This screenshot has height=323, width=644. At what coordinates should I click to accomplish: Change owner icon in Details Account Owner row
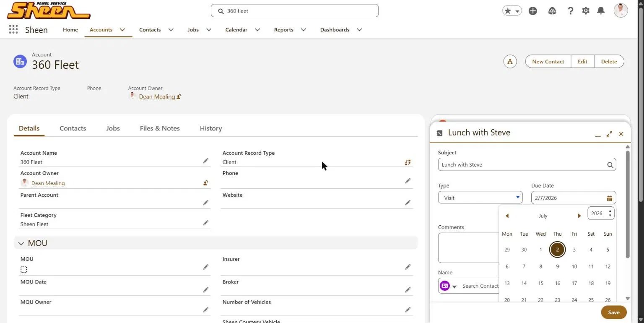(205, 182)
